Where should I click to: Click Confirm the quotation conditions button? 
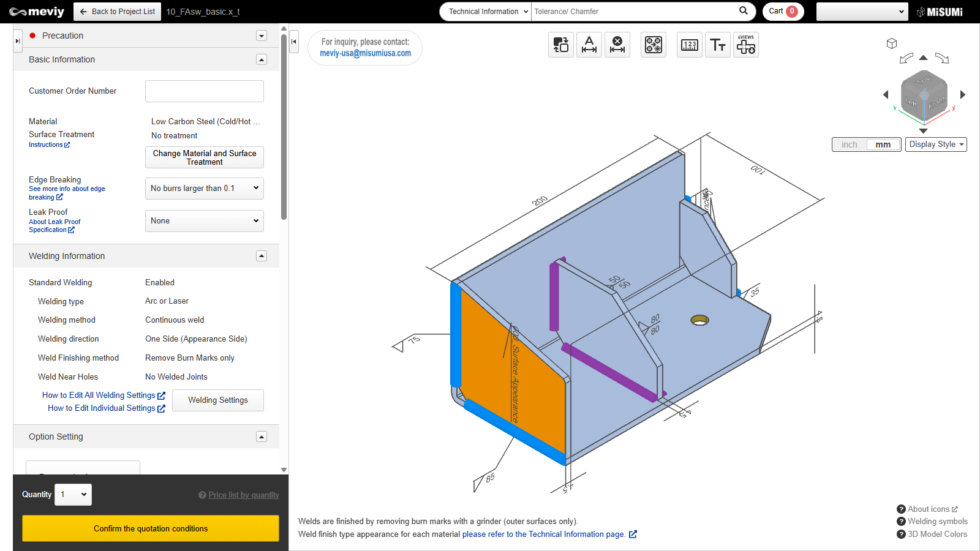point(151,528)
